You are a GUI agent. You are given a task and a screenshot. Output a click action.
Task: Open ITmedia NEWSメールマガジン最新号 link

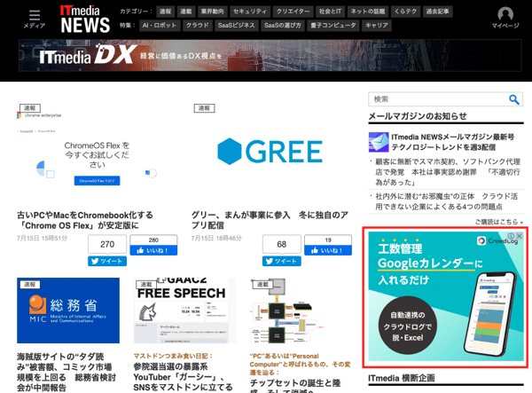pyautogui.click(x=452, y=142)
